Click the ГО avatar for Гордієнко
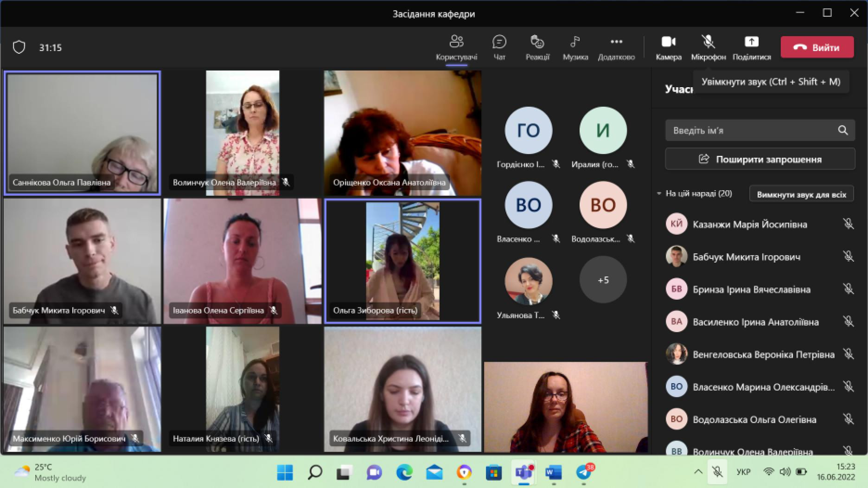Viewport: 868px width, 488px height. coord(529,130)
